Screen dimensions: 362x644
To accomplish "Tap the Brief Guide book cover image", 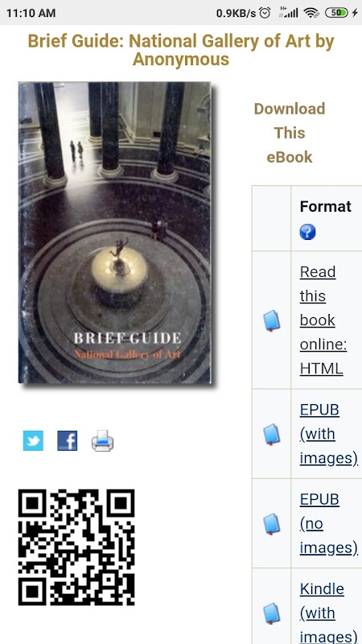I will (115, 233).
